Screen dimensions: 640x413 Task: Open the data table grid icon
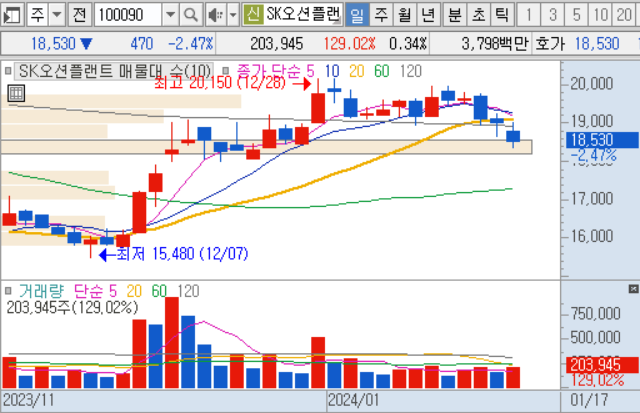pyautogui.click(x=16, y=93)
